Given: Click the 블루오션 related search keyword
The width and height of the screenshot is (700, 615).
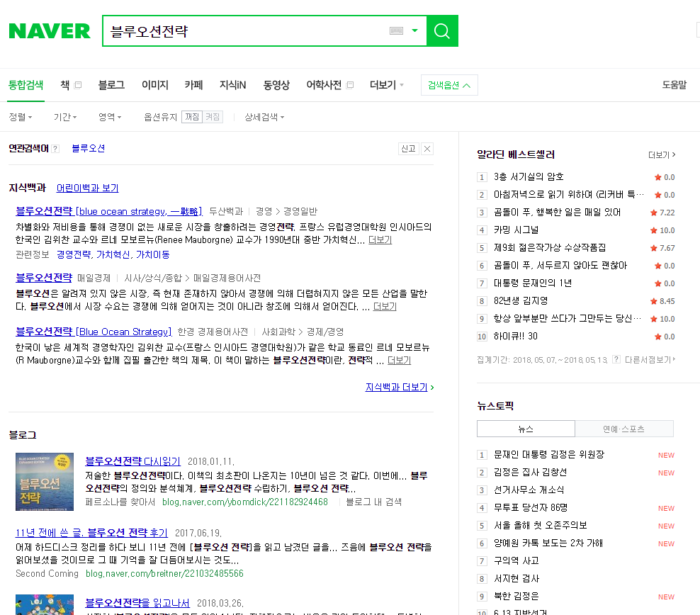Looking at the screenshot, I should [87, 148].
